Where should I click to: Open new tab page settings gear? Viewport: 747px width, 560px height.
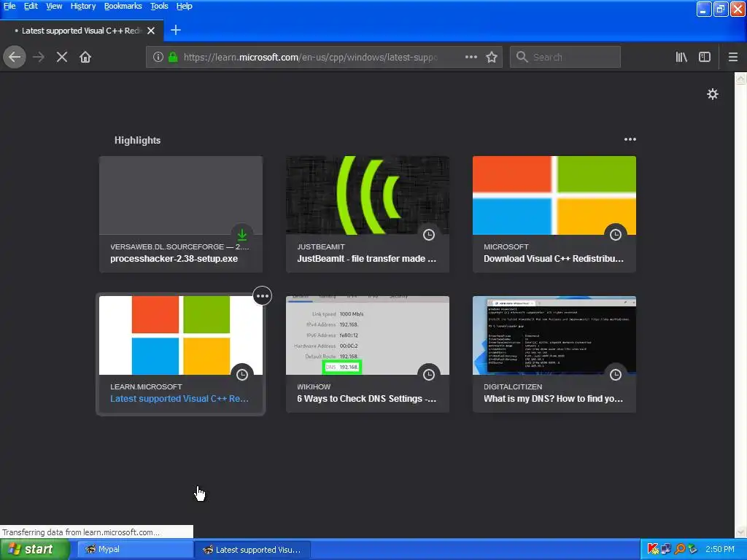pyautogui.click(x=712, y=94)
